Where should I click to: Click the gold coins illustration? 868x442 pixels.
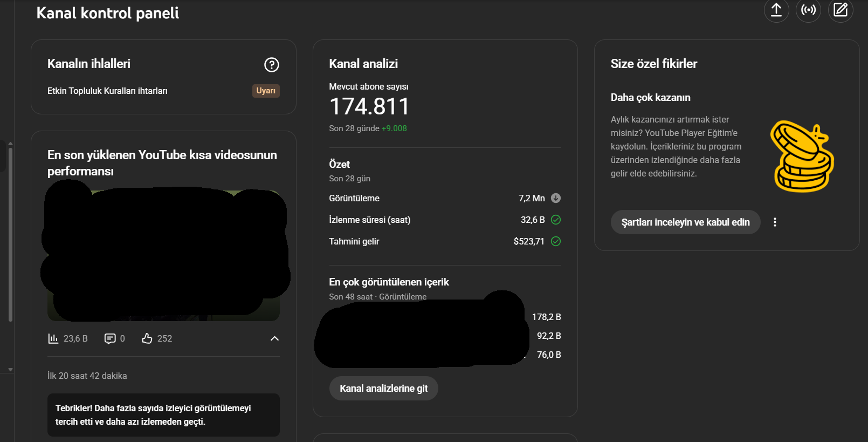[802, 157]
